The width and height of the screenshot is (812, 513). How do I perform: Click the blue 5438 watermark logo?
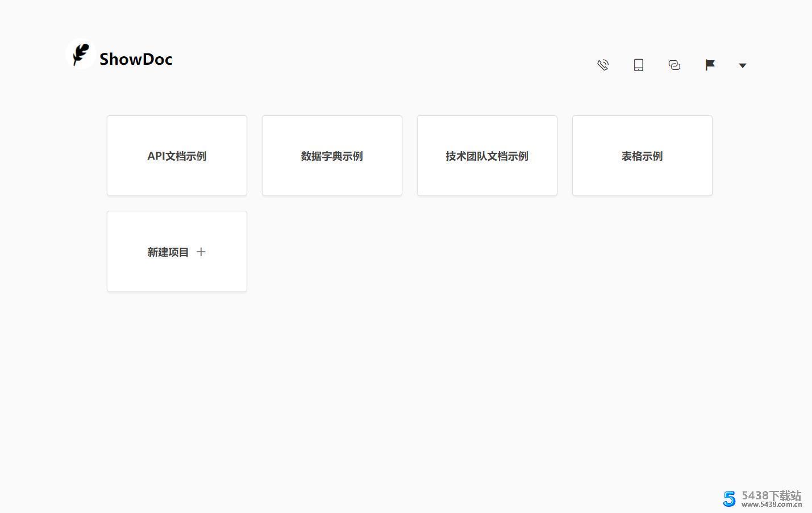[x=729, y=499]
